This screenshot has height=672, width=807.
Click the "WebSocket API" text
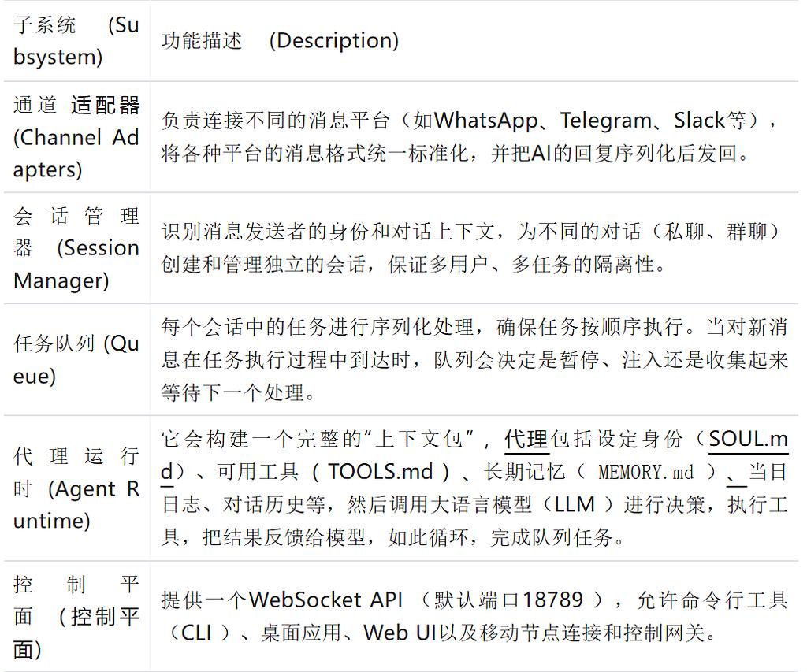[326, 600]
